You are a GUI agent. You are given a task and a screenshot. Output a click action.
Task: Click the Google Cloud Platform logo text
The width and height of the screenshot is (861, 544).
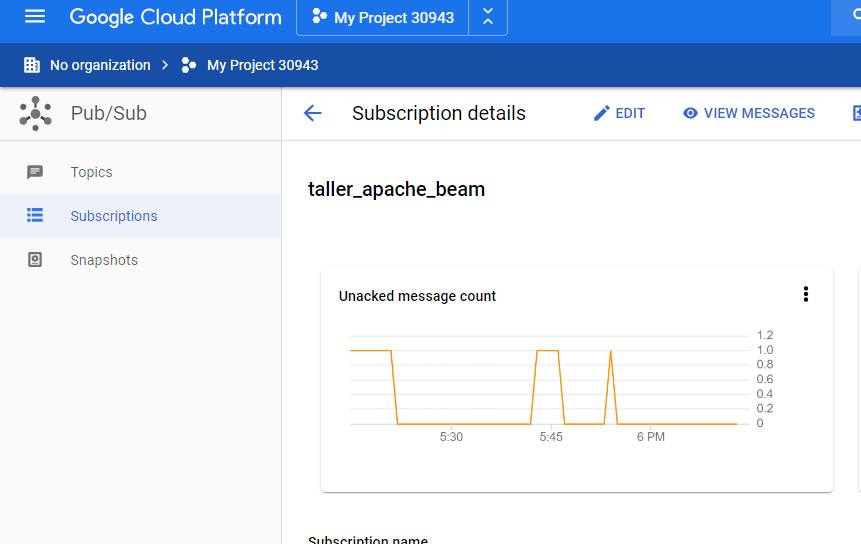click(x=175, y=17)
